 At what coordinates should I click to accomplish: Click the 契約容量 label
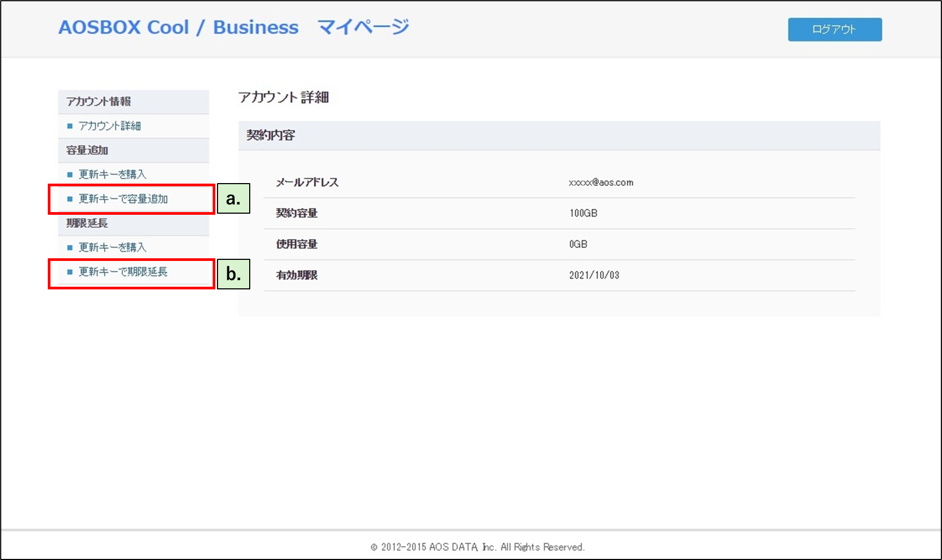296,213
